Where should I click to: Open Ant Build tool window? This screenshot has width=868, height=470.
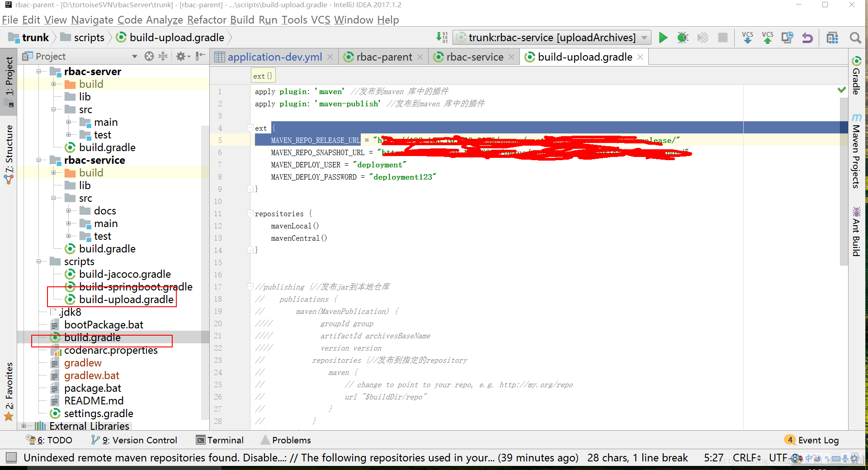[x=856, y=232]
